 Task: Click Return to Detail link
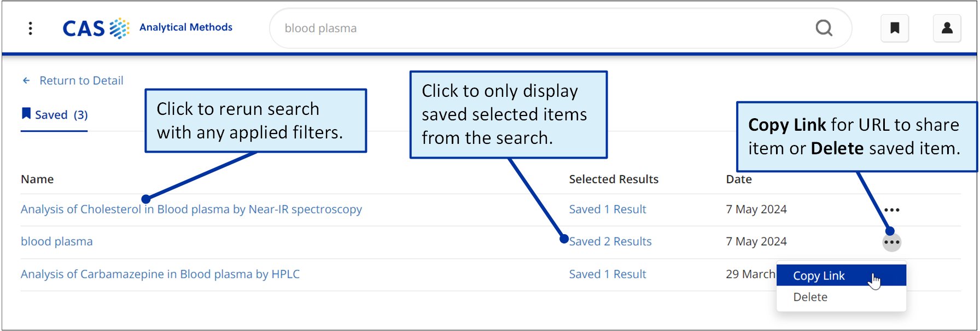(81, 81)
